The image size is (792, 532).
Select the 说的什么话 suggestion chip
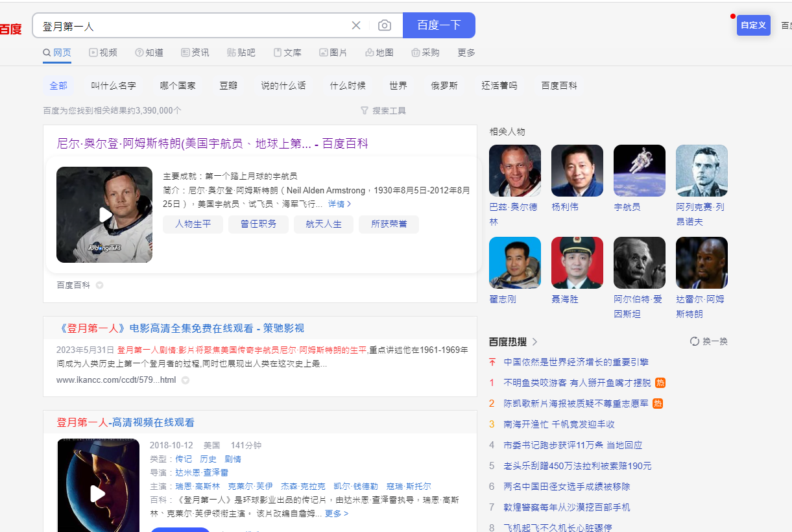click(x=283, y=86)
